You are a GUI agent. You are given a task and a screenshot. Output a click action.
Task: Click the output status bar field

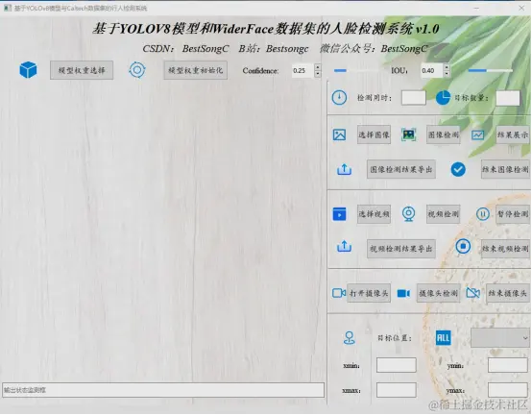[163, 390]
